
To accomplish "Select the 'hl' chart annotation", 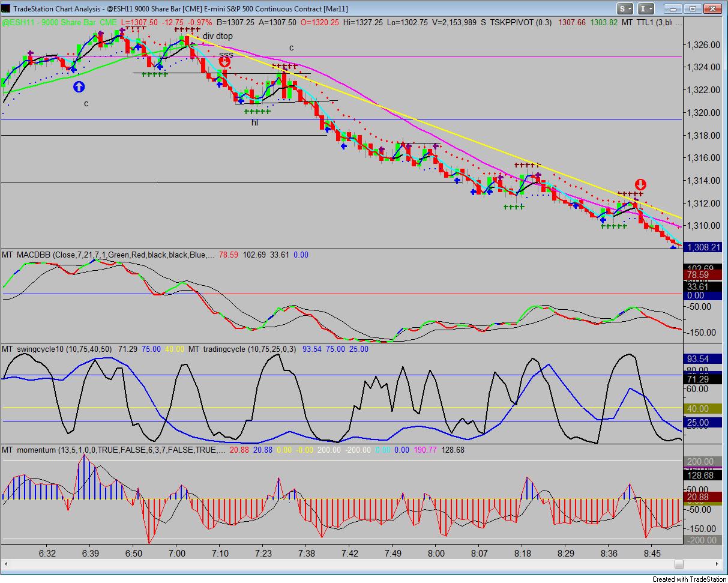I will (254, 122).
